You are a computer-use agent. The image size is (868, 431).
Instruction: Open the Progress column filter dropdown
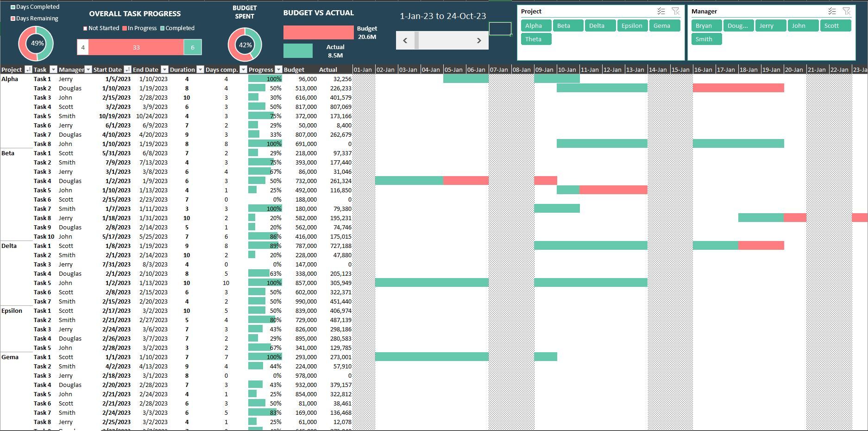[x=278, y=70]
